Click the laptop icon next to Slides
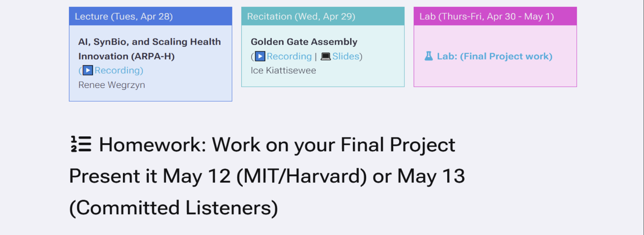 pyautogui.click(x=325, y=56)
